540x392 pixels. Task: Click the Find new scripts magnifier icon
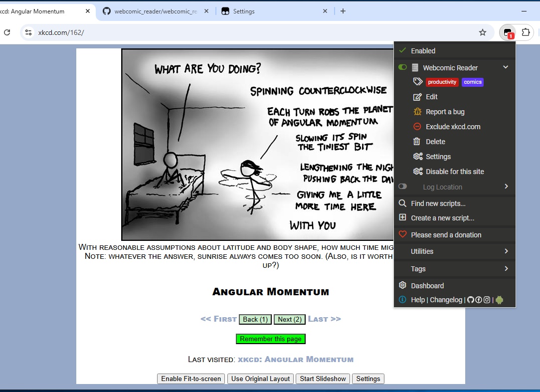(402, 203)
